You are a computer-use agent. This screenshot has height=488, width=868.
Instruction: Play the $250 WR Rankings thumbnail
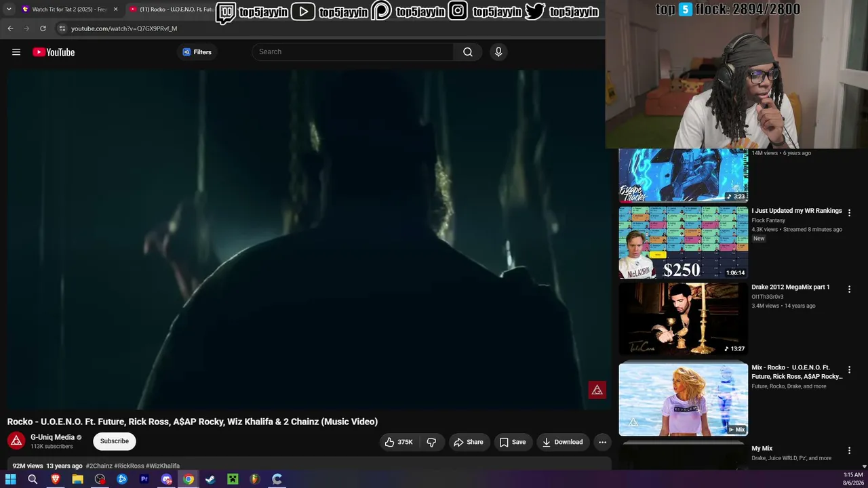(x=683, y=243)
